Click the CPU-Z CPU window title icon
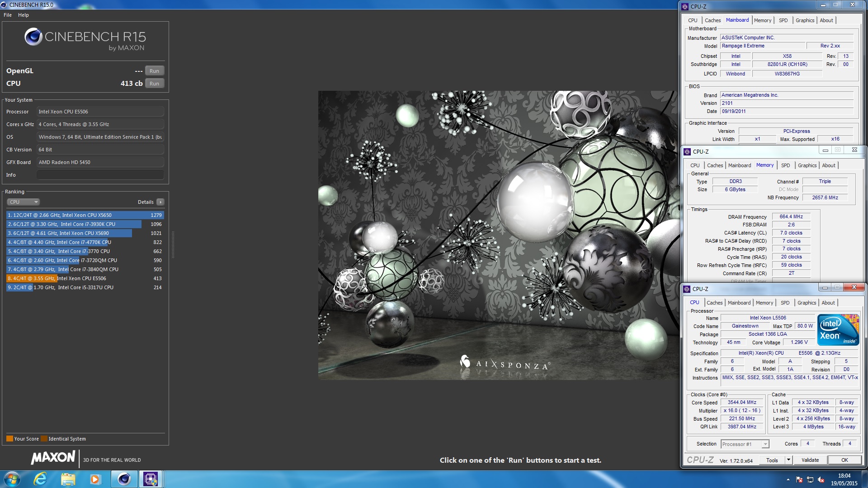The image size is (868, 488). coord(687,289)
